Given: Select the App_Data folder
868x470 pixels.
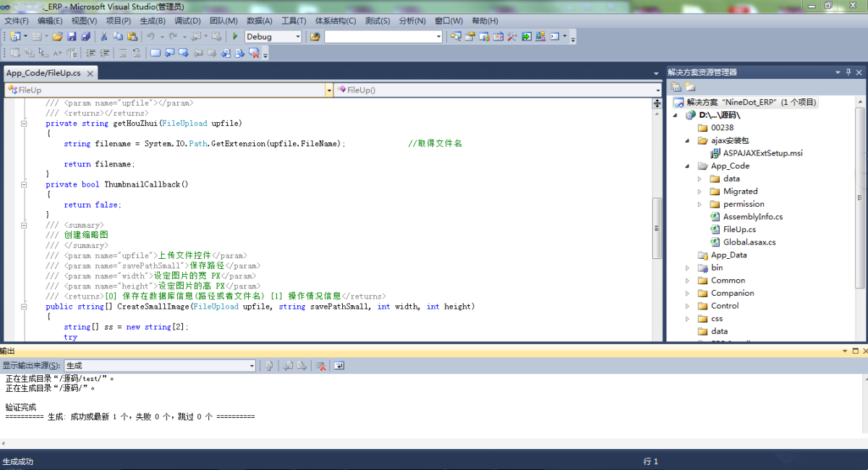Looking at the screenshot, I should pos(728,255).
